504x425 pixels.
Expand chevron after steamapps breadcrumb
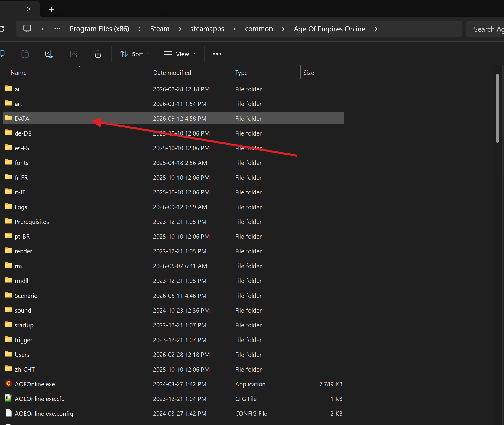(x=234, y=29)
